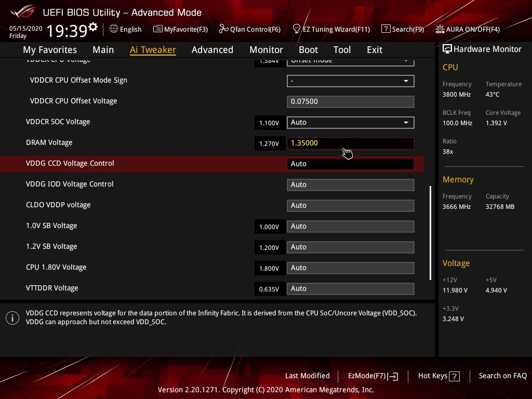
Task: Click the CPU 1.80V Voltage Auto field
Action: tap(351, 268)
